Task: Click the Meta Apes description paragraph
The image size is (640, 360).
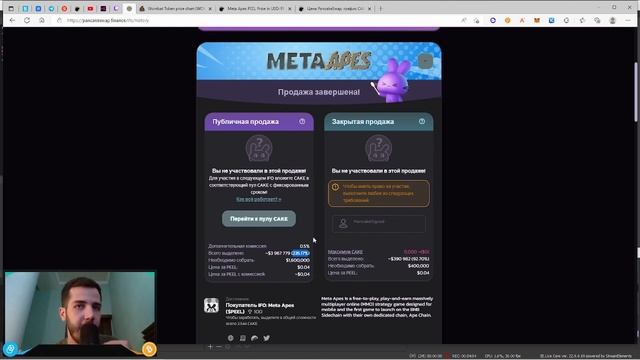Action: 377,307
